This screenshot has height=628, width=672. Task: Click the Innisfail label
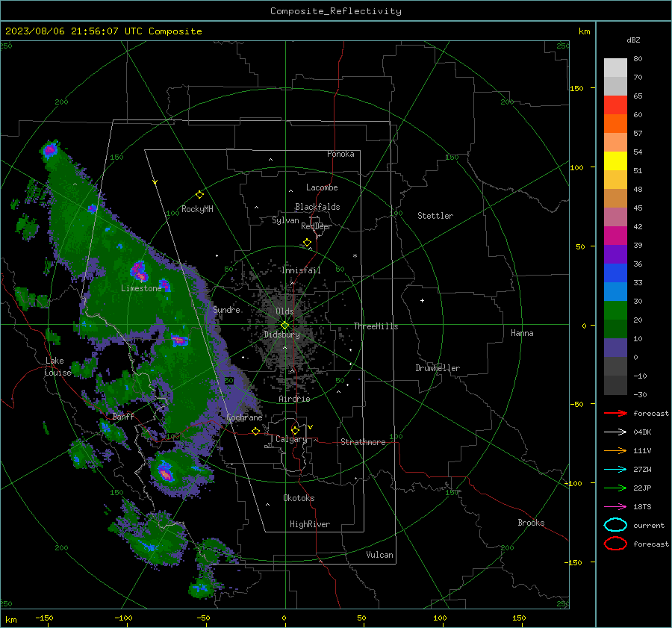click(x=301, y=270)
